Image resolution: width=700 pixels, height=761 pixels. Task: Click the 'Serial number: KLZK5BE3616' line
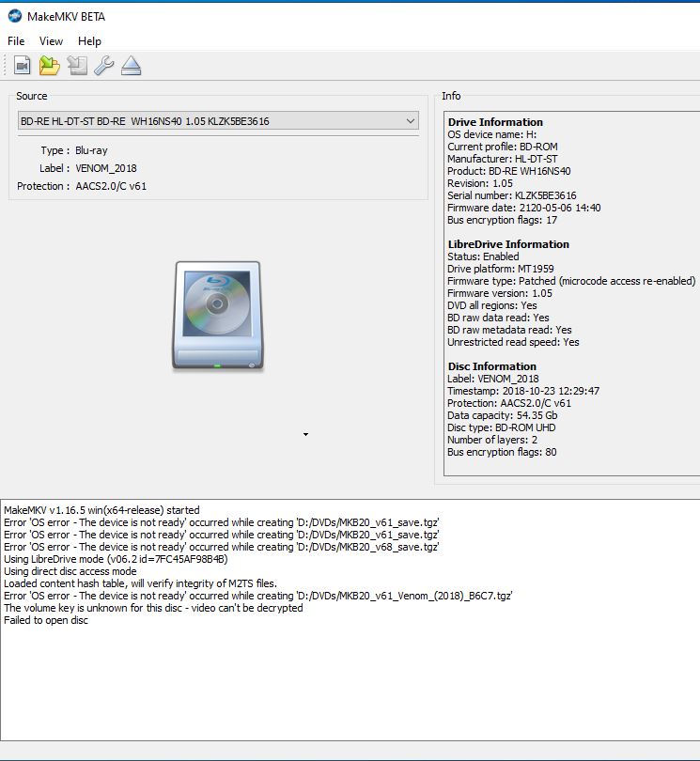click(512, 195)
